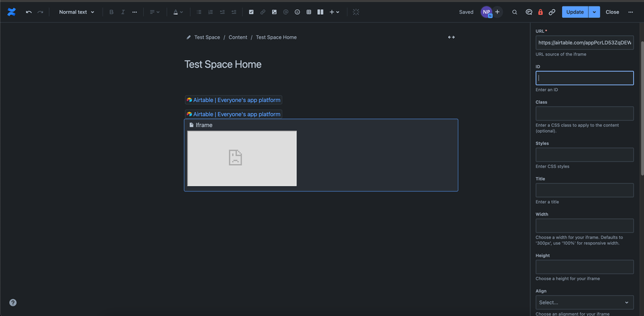Indent the current list item
Image resolution: width=644 pixels, height=316 pixels.
pos(234,12)
